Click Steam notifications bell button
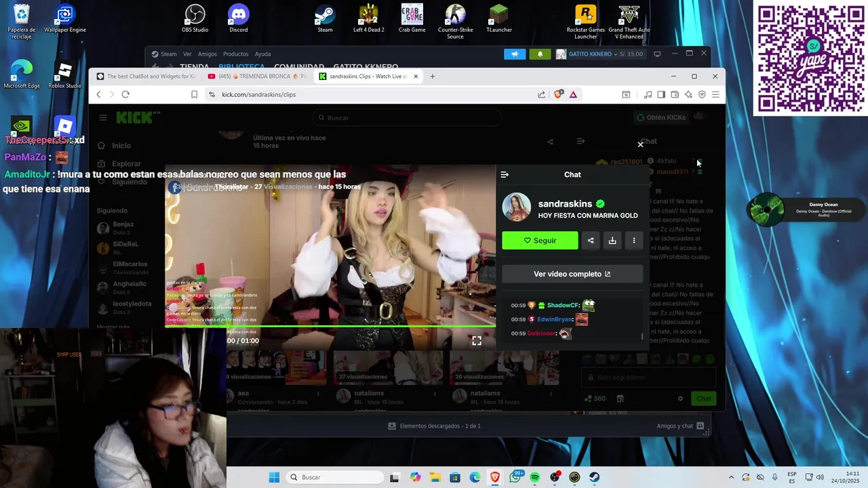Screen dimensions: 868x488 [x=540, y=54]
